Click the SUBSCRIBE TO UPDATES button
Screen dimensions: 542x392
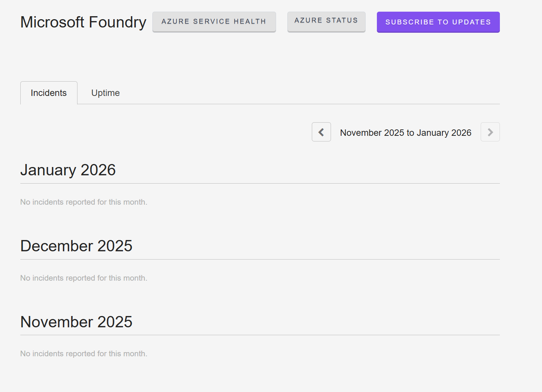[438, 22]
